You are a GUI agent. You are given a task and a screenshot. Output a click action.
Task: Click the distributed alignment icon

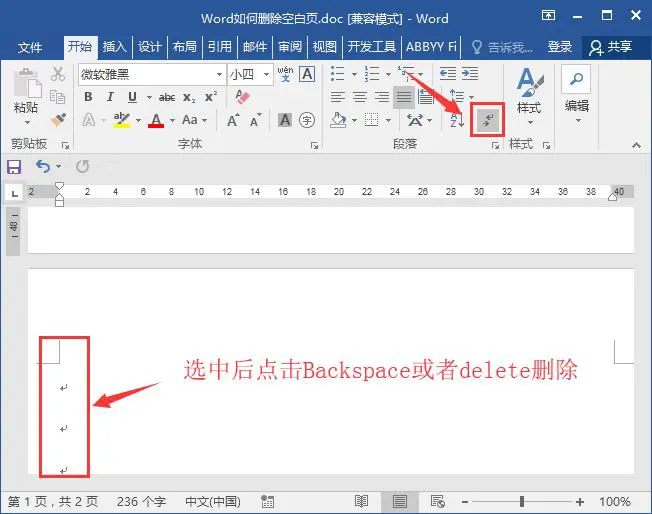[426, 97]
